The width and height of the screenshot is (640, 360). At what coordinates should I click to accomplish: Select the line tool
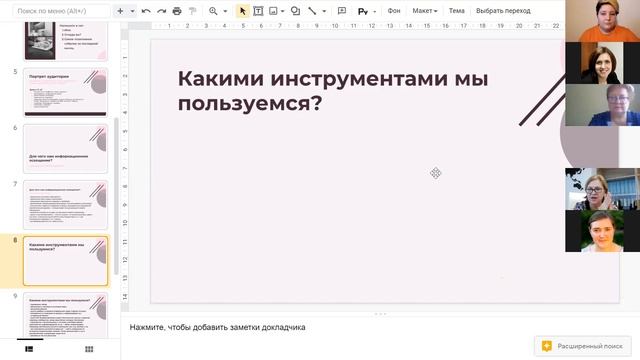pyautogui.click(x=312, y=11)
